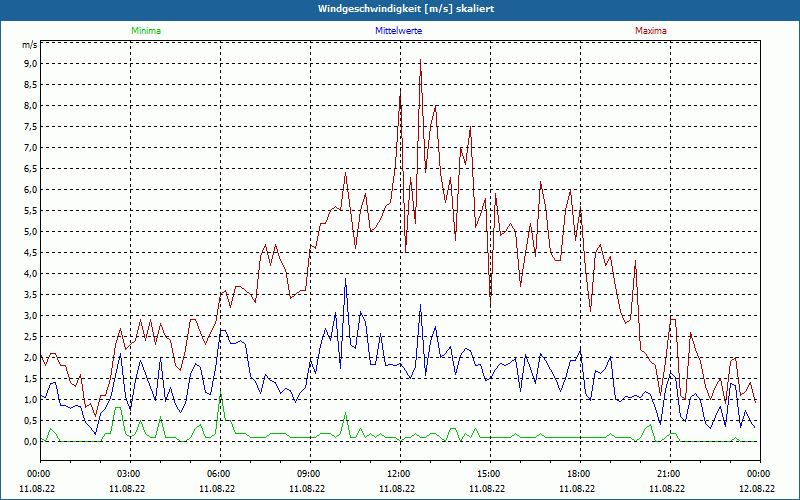Click the 21:00 time axis label
This screenshot has height=500, width=800.
(667, 474)
